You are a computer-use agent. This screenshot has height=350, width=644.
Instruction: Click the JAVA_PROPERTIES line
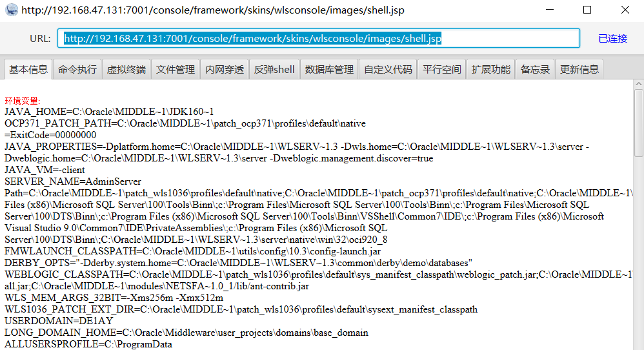point(297,152)
